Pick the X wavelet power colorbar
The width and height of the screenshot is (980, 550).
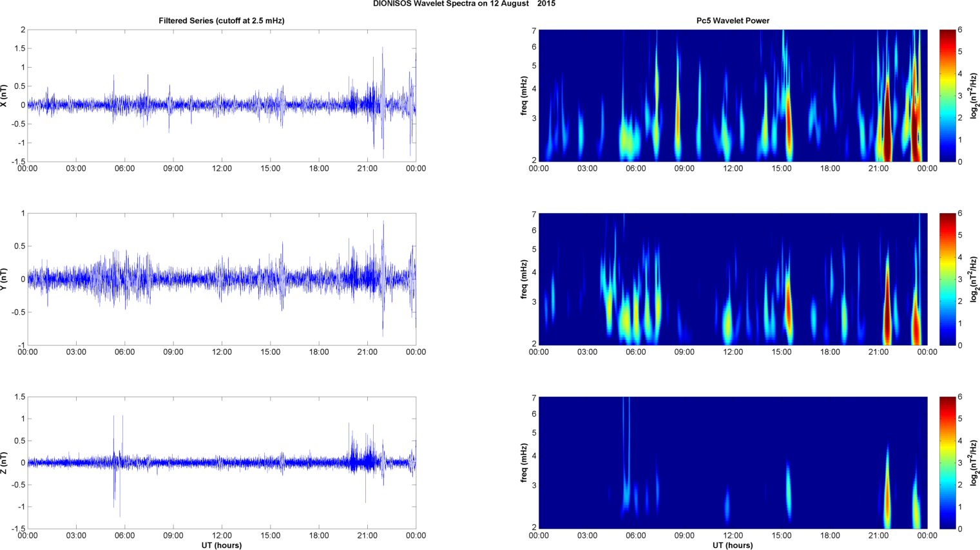click(x=947, y=95)
